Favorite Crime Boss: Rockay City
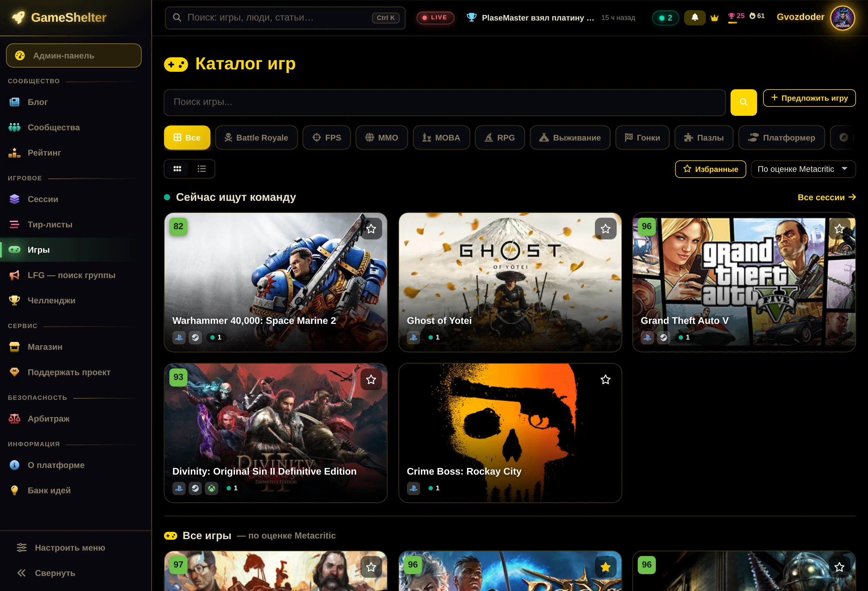The width and height of the screenshot is (868, 591). [x=605, y=380]
